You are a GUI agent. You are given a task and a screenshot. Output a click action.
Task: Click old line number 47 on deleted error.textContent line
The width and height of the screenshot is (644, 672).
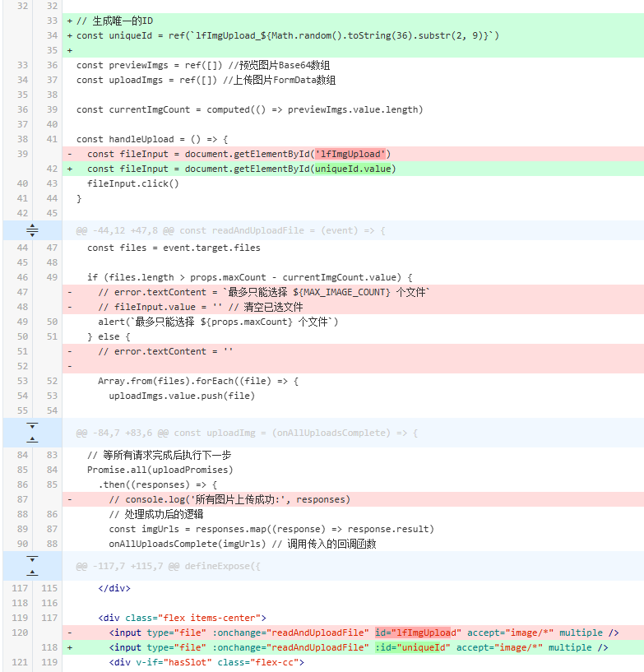(22, 292)
